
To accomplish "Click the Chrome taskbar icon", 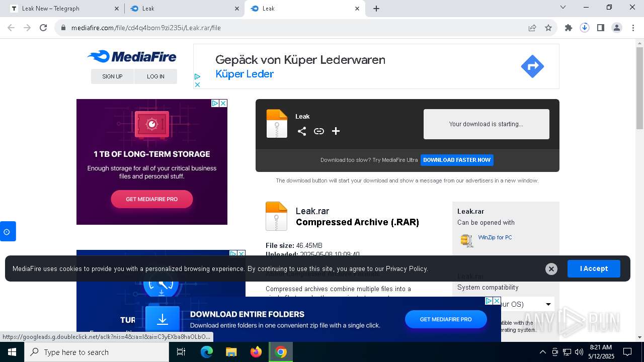I will (x=281, y=352).
